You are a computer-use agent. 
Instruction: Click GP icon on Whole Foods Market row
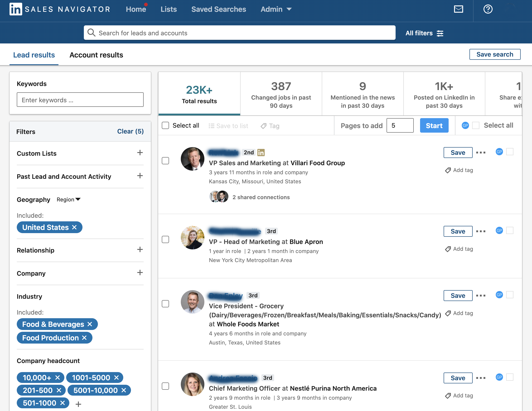(x=499, y=295)
